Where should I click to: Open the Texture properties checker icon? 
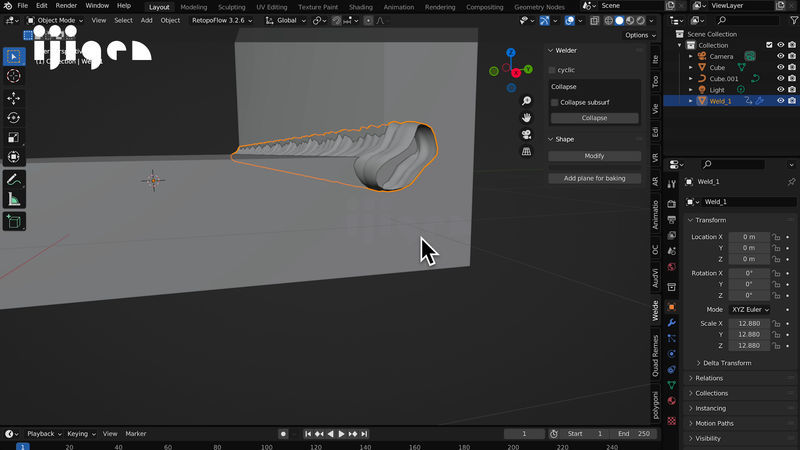(671, 421)
